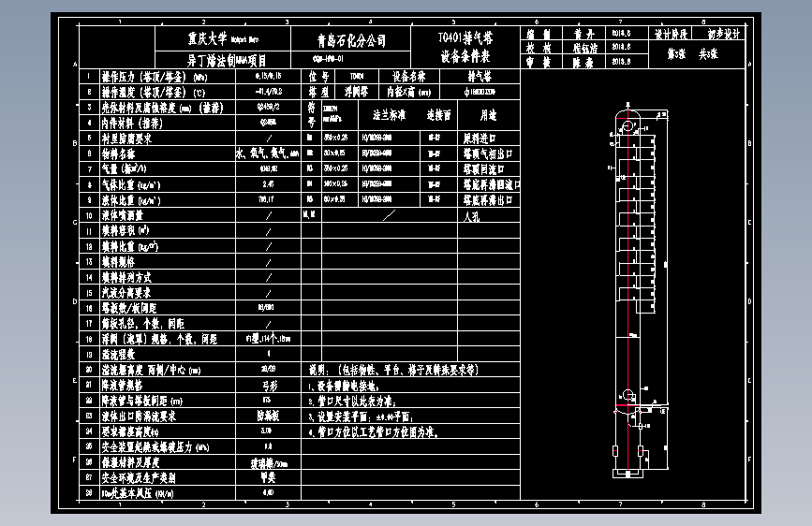This screenshot has height=526, width=812.
Task: Click the 异丁烯法制MMA项目 project name
Action: pos(227,60)
